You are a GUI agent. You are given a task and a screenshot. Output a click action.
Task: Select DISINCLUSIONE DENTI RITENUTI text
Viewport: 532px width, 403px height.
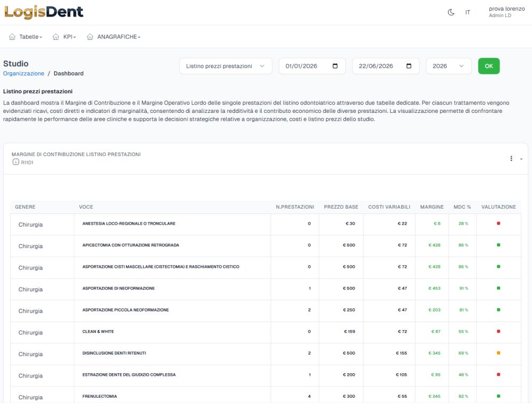point(114,353)
